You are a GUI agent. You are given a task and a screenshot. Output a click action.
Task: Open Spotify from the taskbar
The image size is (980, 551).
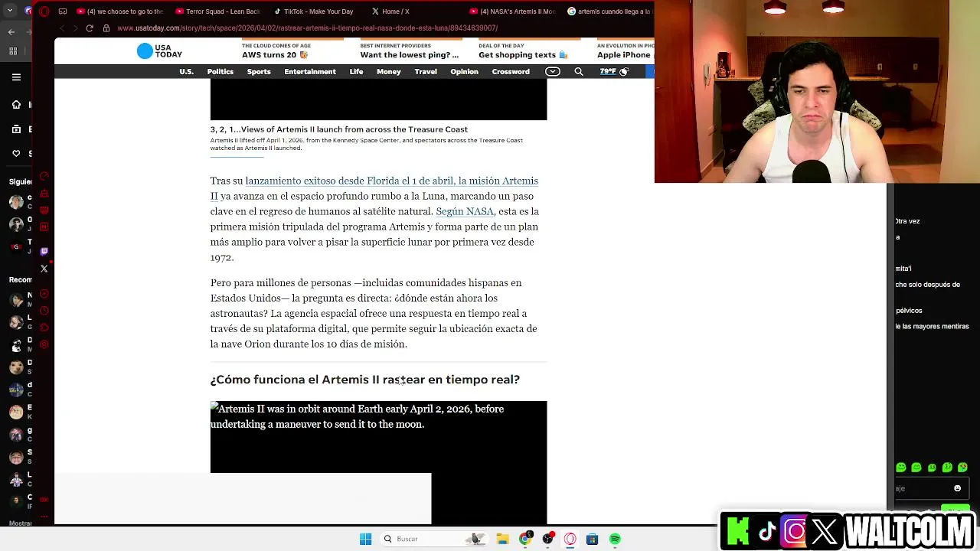pos(615,539)
